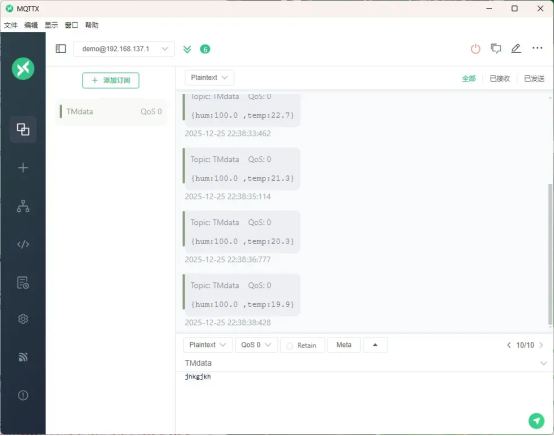The width and height of the screenshot is (554, 436).
Task: Filter to sent messages tab
Action: tap(534, 78)
